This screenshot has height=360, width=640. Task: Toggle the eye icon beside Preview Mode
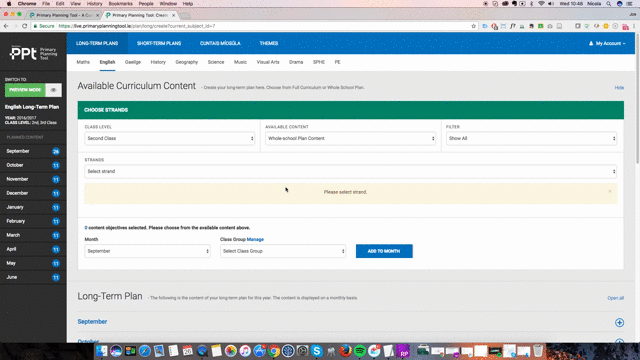point(53,90)
